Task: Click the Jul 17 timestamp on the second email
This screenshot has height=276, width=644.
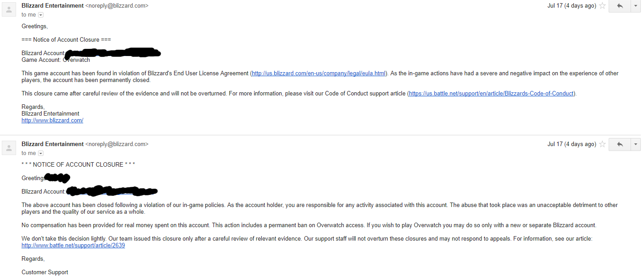Action: tap(571, 144)
